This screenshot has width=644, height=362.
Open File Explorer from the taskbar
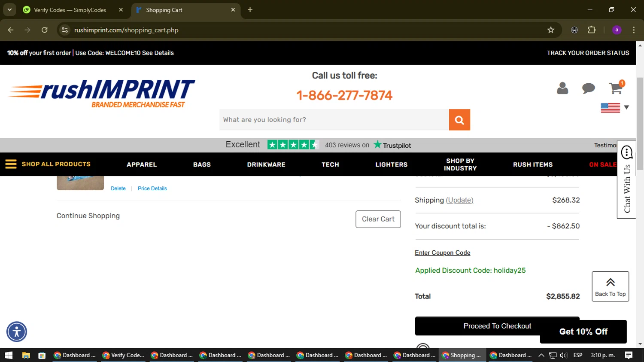(x=26, y=355)
